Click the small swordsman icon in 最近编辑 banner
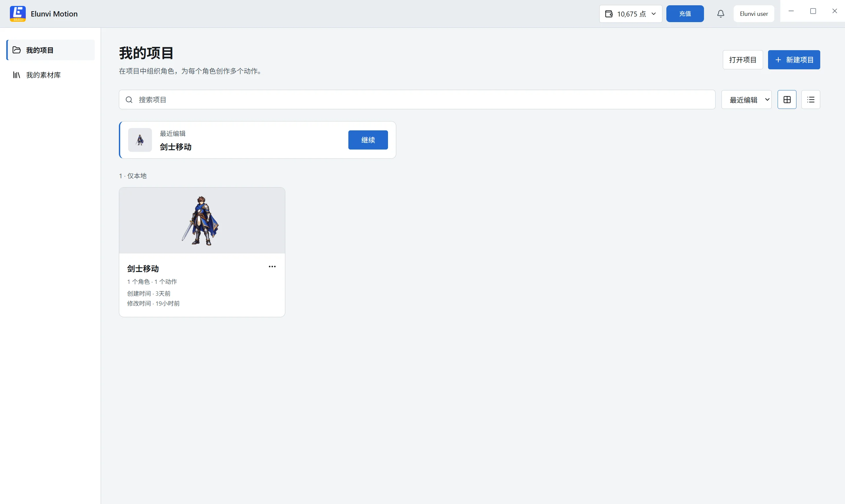The image size is (845, 504). 140,140
